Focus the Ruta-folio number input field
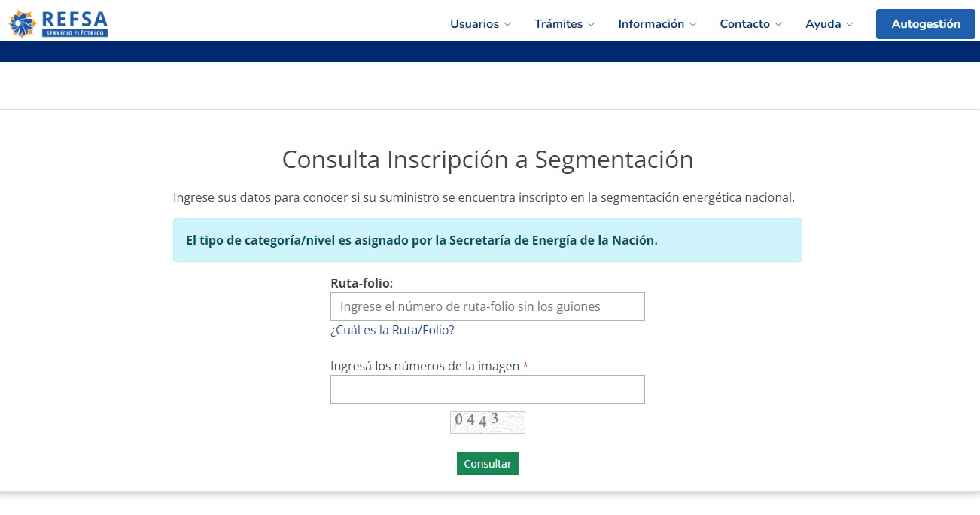 tap(487, 306)
